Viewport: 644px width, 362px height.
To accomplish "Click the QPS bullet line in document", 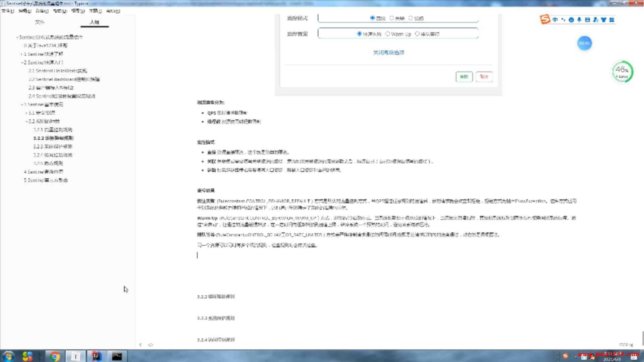I will (x=227, y=113).
